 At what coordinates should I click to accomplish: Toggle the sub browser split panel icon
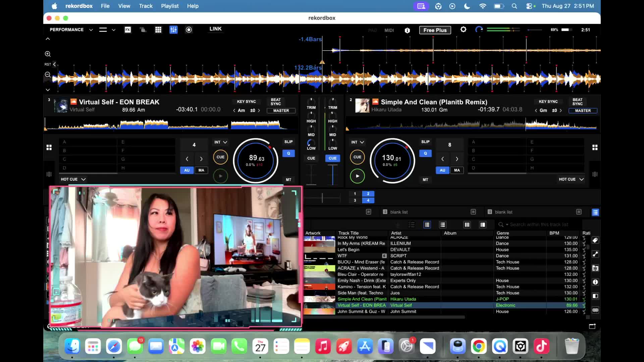[595, 296]
